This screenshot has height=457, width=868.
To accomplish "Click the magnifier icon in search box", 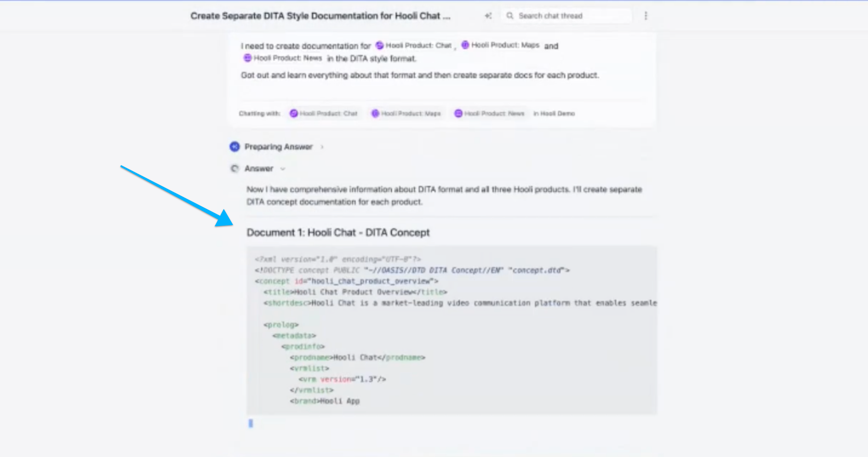I will (x=510, y=16).
